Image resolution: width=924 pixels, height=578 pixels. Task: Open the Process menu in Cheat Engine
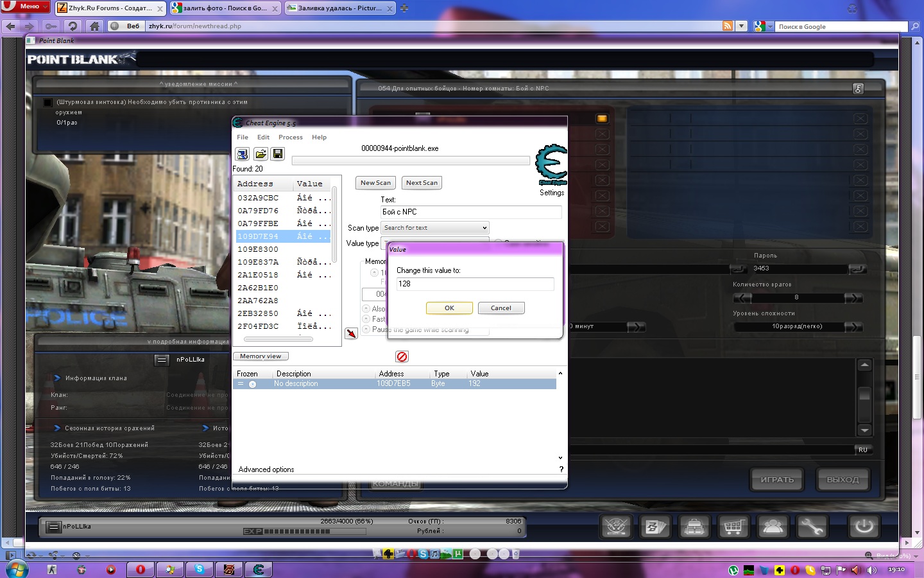pos(290,137)
